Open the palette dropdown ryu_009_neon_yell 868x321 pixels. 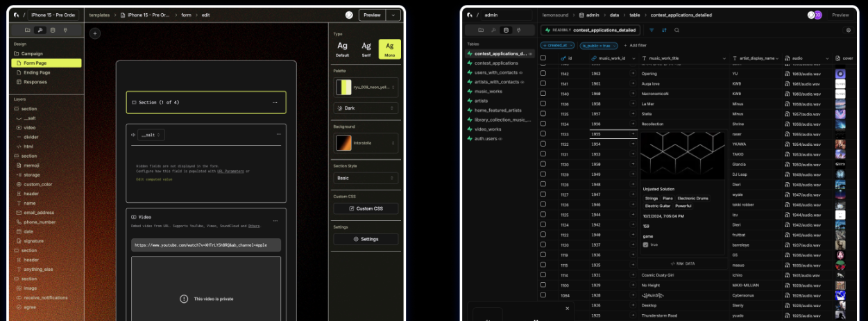click(x=366, y=87)
